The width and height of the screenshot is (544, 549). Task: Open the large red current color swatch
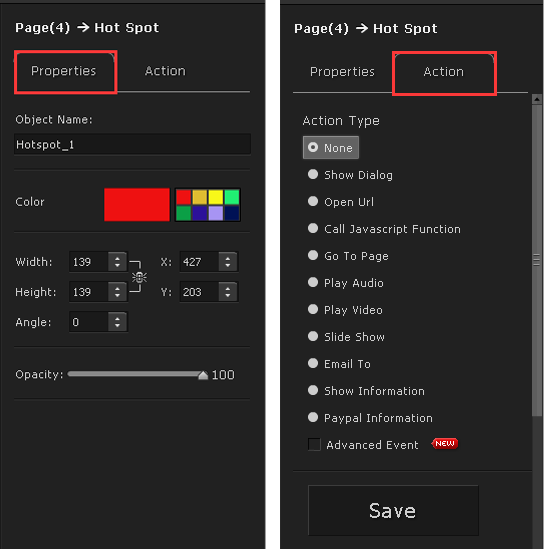coord(137,205)
